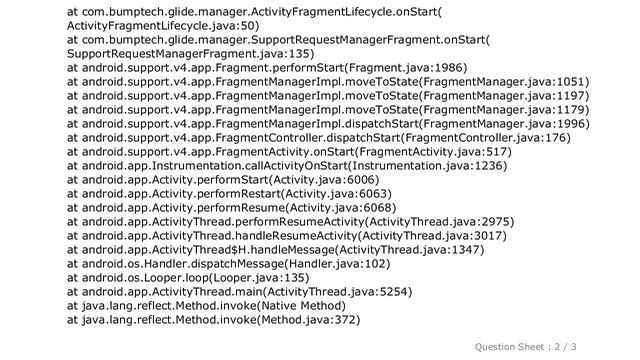Click the ActivityThread.performResumeActivity line
This screenshot has width=640, height=360.
(x=291, y=222)
